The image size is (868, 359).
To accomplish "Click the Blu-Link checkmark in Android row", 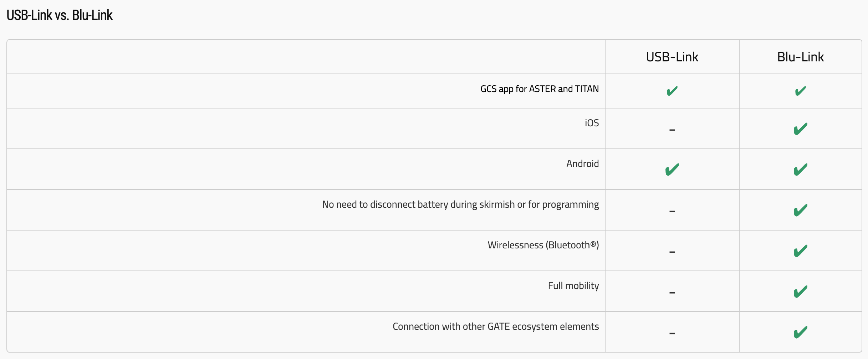I will [x=800, y=170].
